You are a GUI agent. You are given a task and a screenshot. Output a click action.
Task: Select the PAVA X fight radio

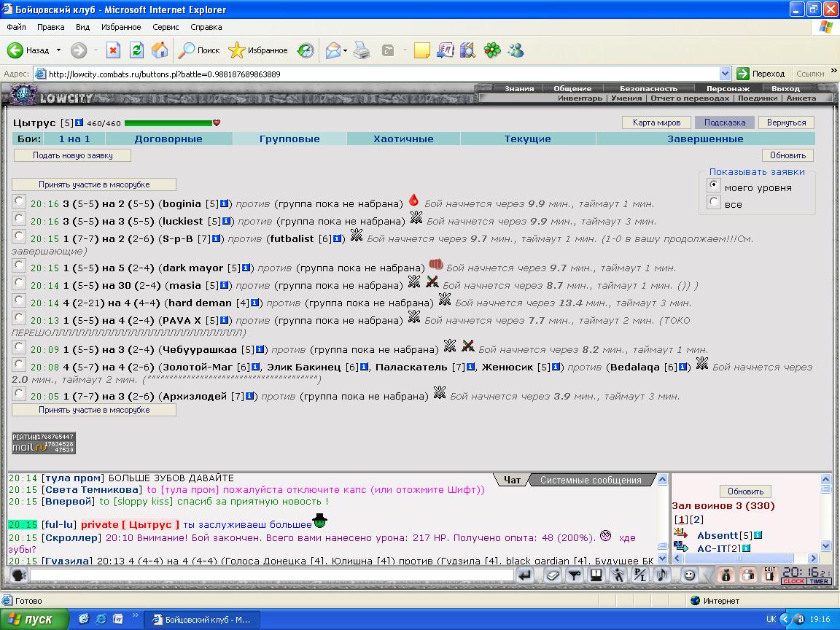19,318
